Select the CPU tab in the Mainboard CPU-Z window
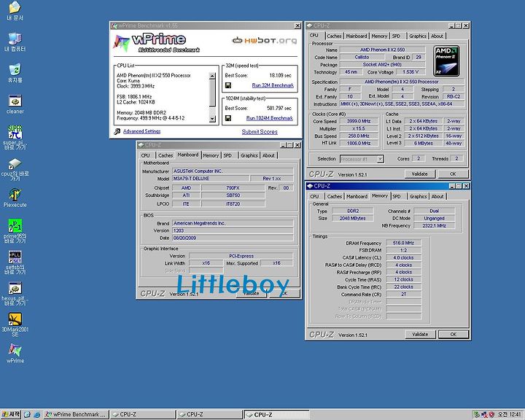 145,155
